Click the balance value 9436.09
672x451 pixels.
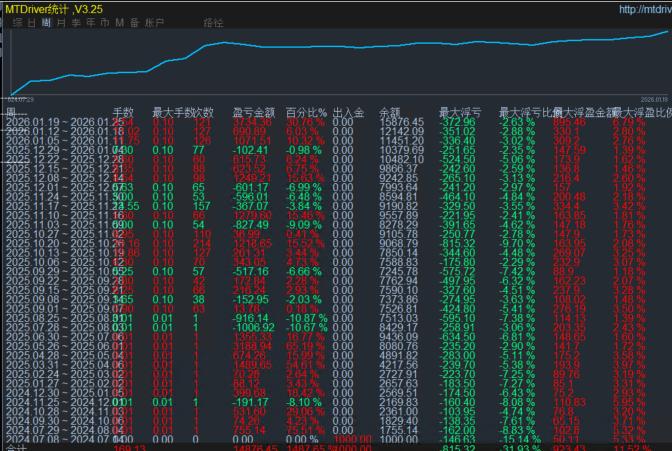(x=399, y=337)
